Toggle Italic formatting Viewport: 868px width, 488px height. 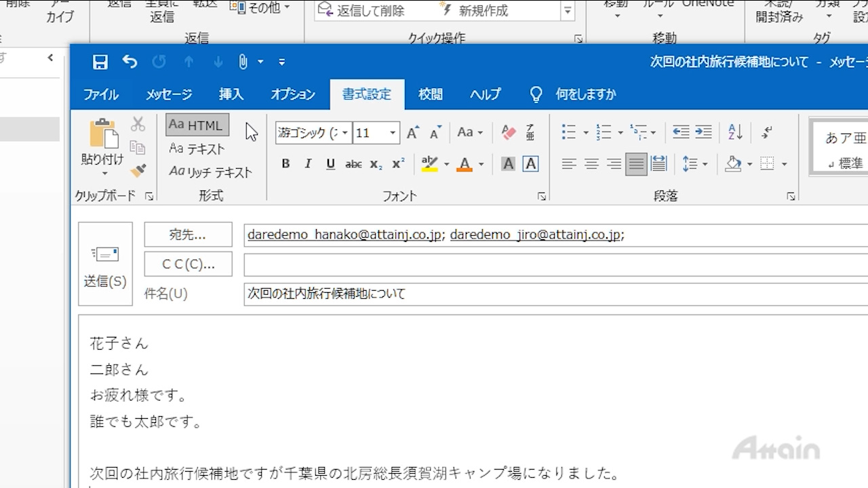tap(308, 164)
